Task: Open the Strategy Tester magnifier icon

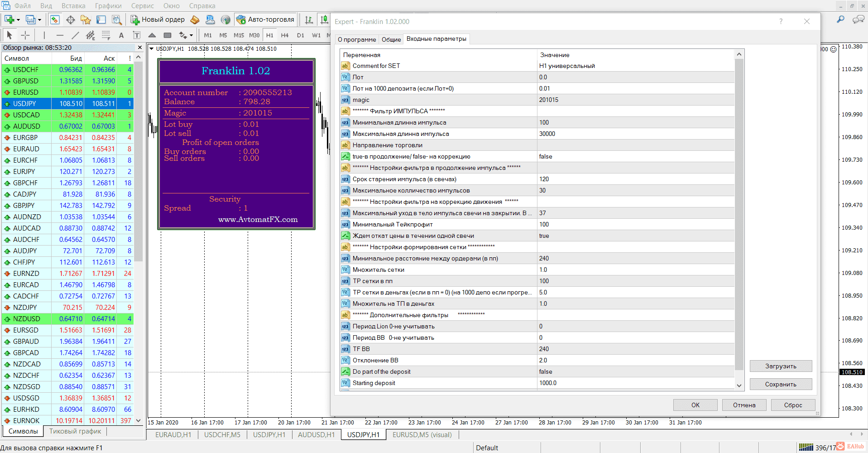Action: coord(117,19)
